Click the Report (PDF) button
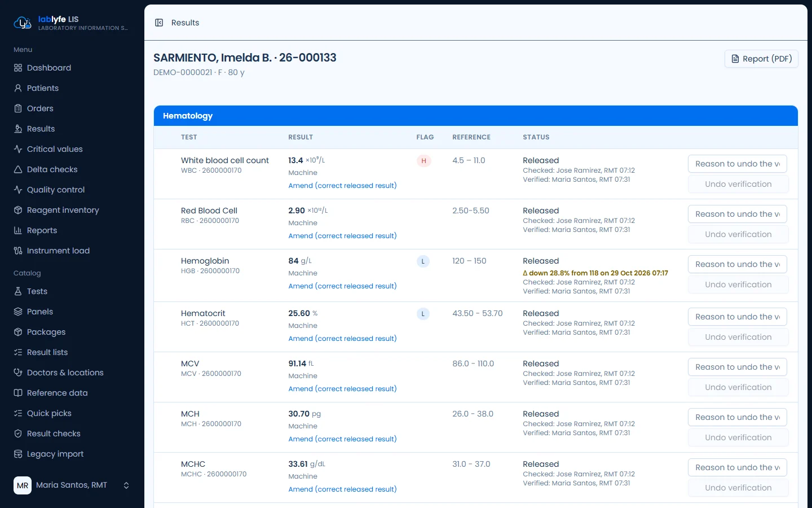Screen dimensions: 812x508 [x=761, y=59]
